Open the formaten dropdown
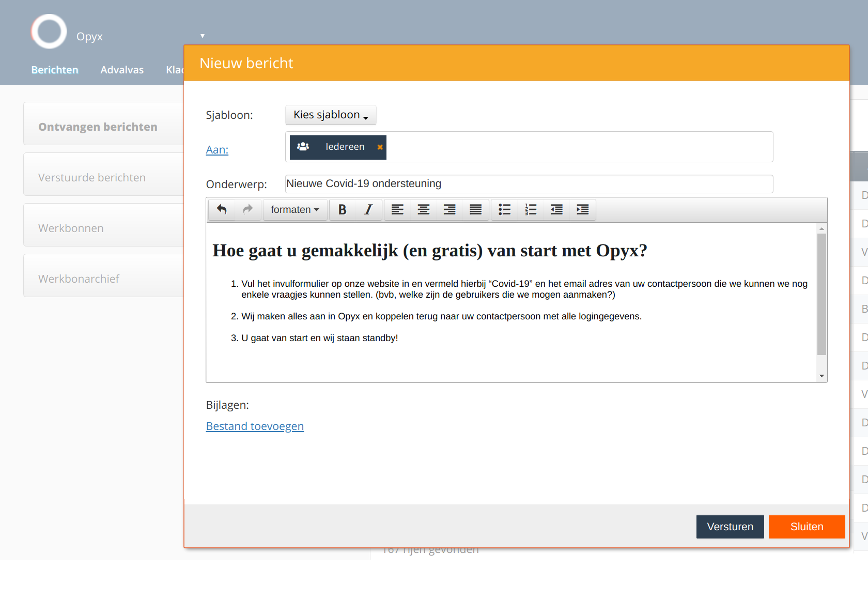 pyautogui.click(x=295, y=209)
